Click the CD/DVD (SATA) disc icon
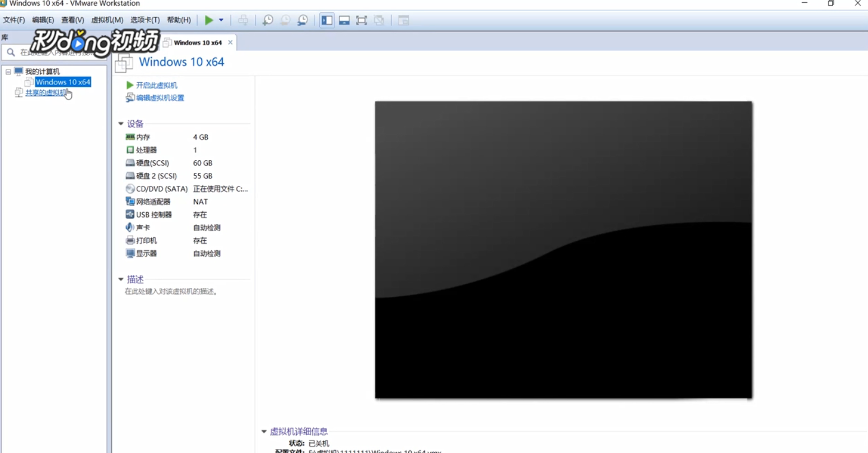Image resolution: width=868 pixels, height=453 pixels. pyautogui.click(x=130, y=189)
